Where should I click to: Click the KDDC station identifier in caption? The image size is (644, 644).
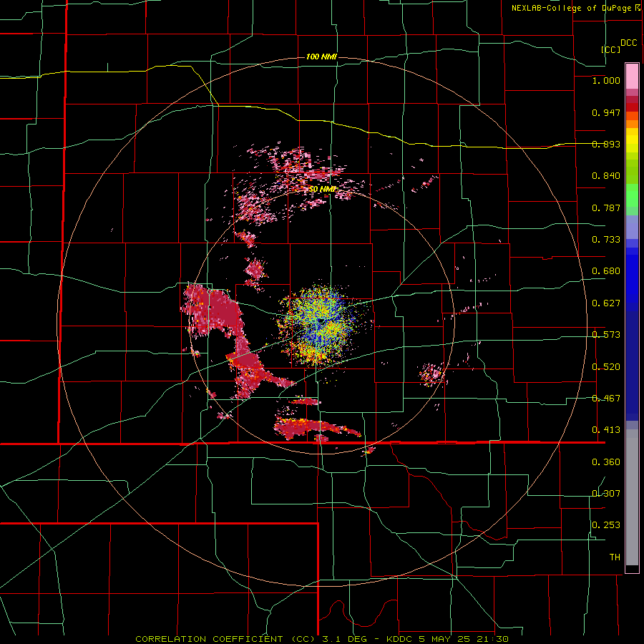[x=401, y=639]
